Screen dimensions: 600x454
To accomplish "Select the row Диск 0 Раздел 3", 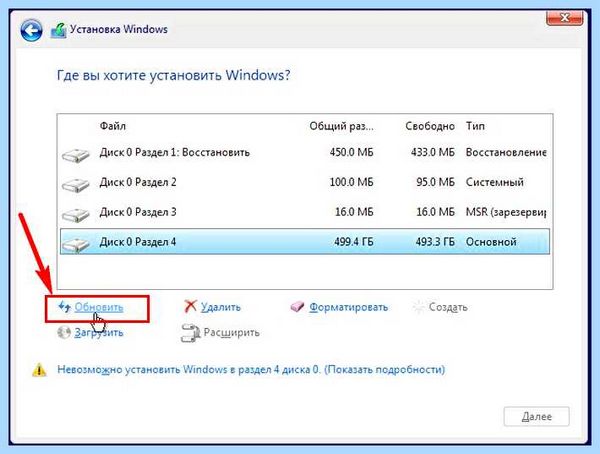I will coord(305,212).
